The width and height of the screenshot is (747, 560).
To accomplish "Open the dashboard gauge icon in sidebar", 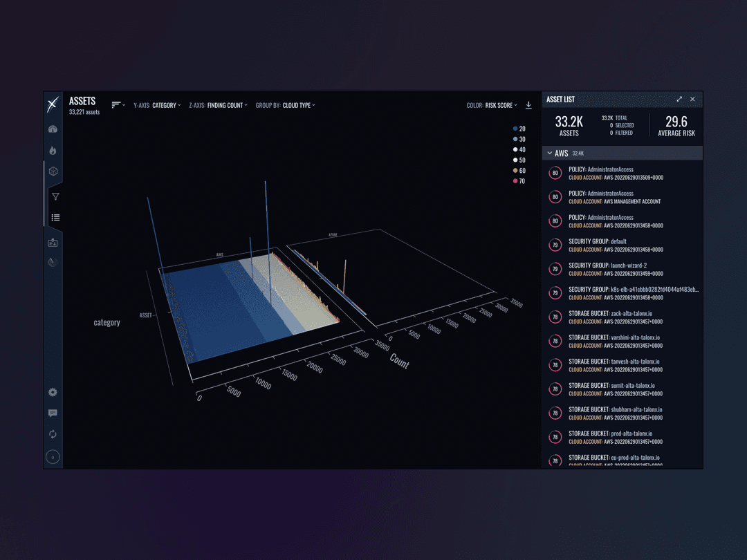I will coord(53,129).
